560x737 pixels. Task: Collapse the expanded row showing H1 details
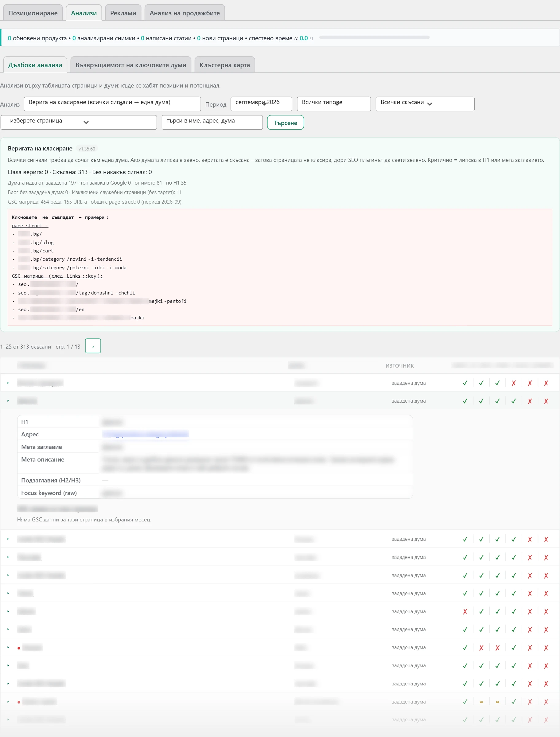[8, 401]
